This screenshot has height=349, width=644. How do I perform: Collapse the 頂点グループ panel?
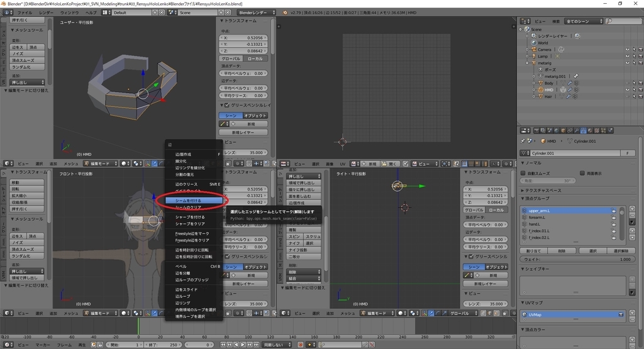523,198
